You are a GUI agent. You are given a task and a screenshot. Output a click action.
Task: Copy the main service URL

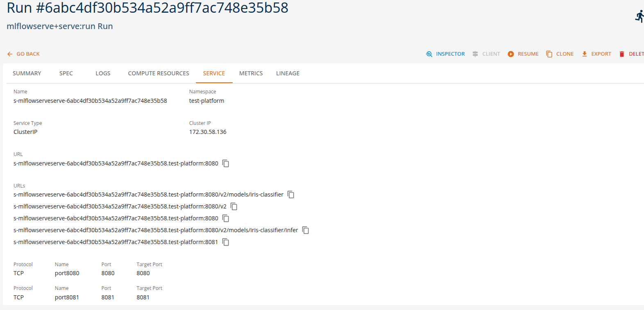(x=226, y=163)
